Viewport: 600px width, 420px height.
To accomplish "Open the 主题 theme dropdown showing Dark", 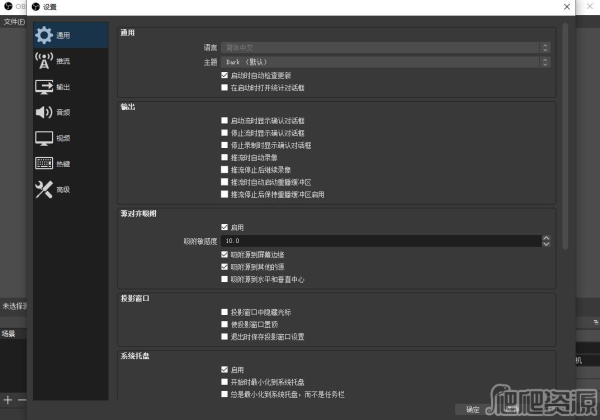I will coord(385,61).
